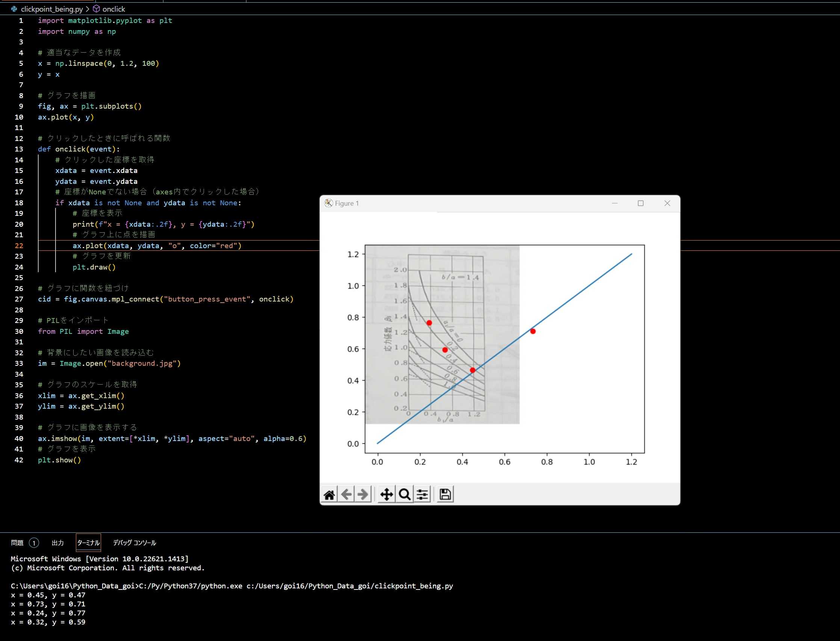Open the 問題 problems panel tab
Viewport: 840px width, 641px height.
coord(17,543)
